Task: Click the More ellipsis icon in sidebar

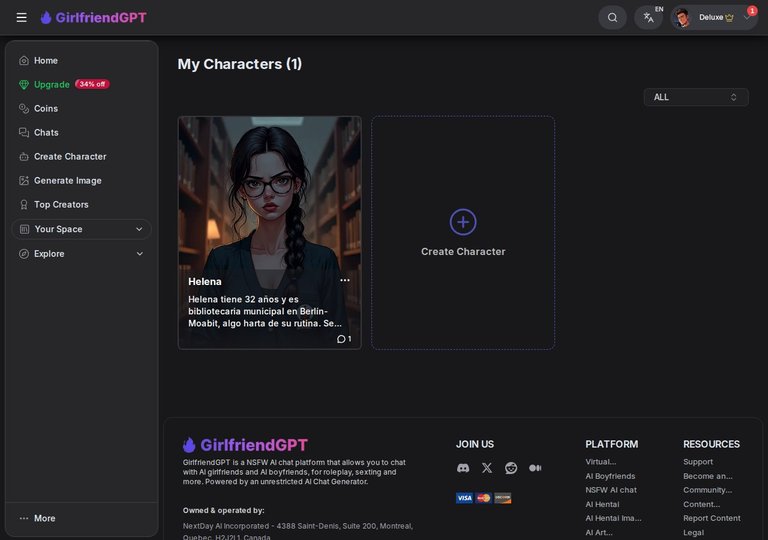Action: (24, 518)
